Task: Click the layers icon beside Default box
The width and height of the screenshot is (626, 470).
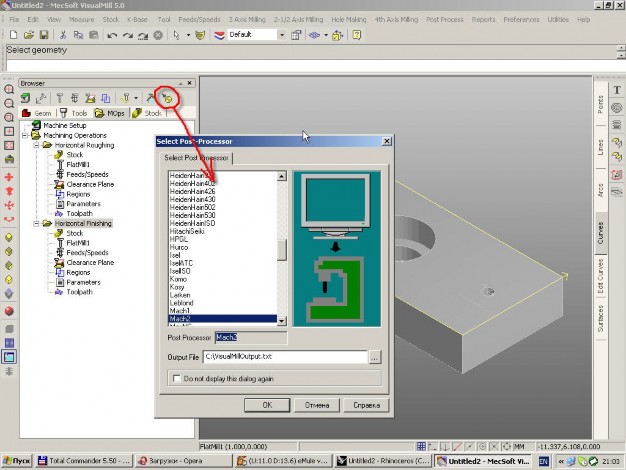Action: (219, 35)
